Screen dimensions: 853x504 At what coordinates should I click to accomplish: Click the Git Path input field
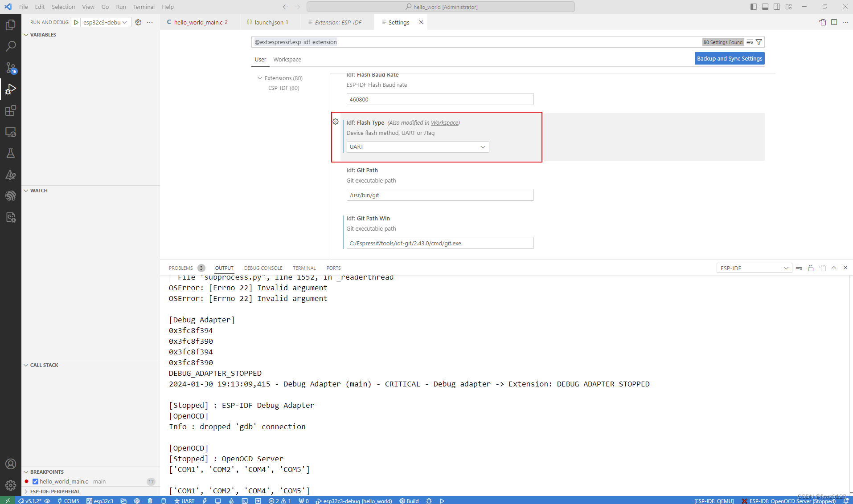[x=440, y=195]
